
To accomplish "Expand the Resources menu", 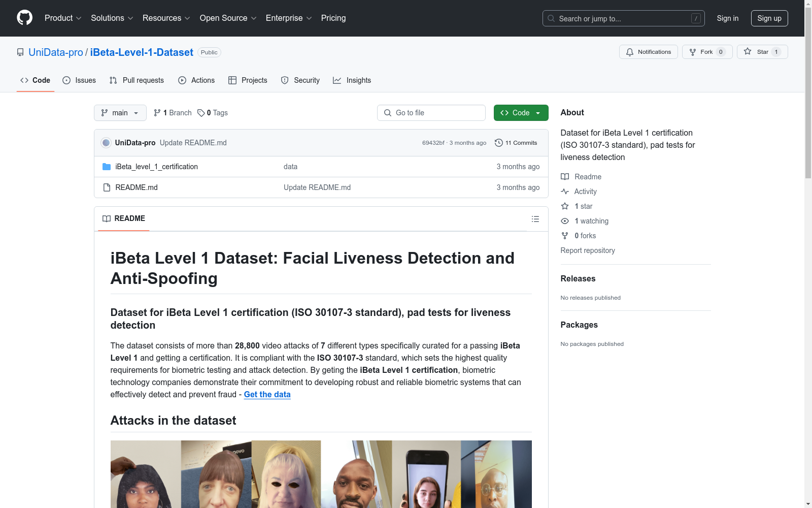I will click(166, 18).
